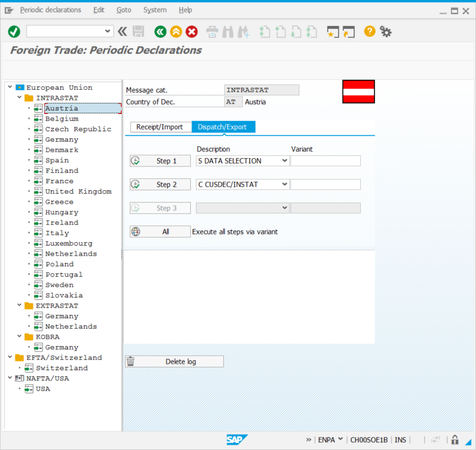Open the Goto menu
476x450 pixels.
[x=124, y=10]
